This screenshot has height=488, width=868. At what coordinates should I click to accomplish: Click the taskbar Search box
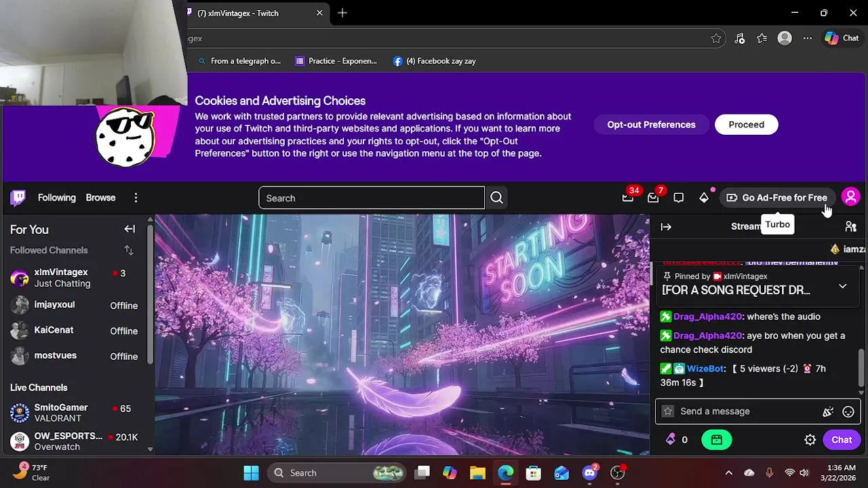[336, 473]
